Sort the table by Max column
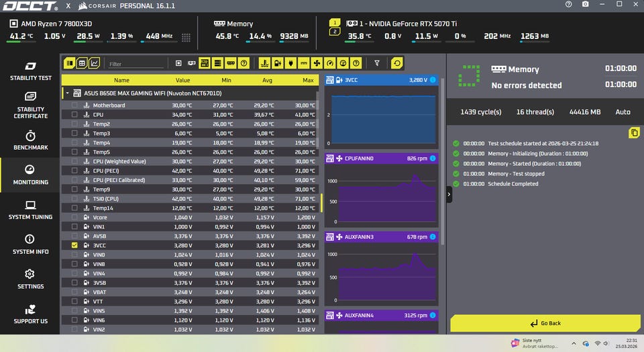644x352 pixels. (x=308, y=80)
